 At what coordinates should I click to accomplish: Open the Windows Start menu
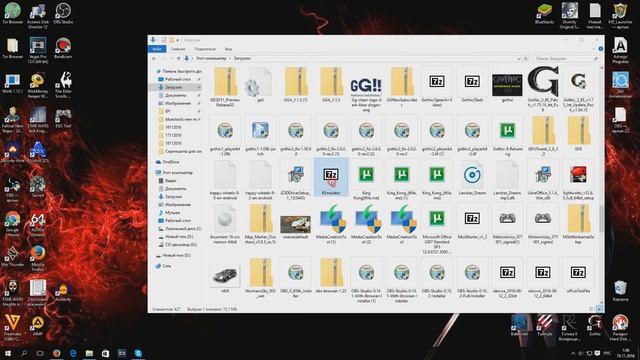(x=8, y=353)
